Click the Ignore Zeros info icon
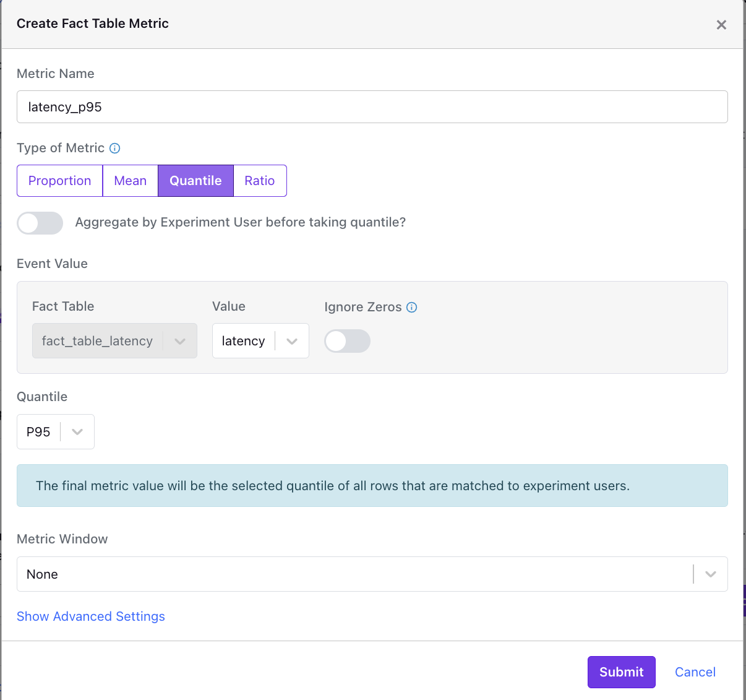746x700 pixels. (411, 307)
